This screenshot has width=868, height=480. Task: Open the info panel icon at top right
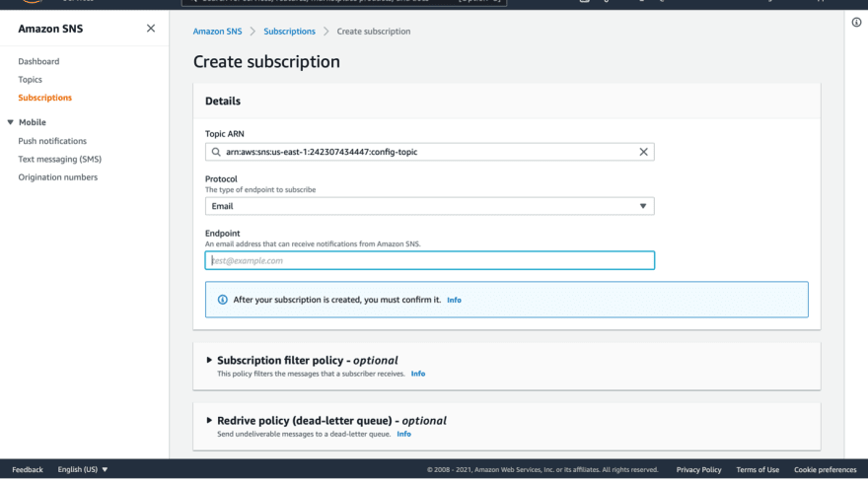[x=856, y=22]
